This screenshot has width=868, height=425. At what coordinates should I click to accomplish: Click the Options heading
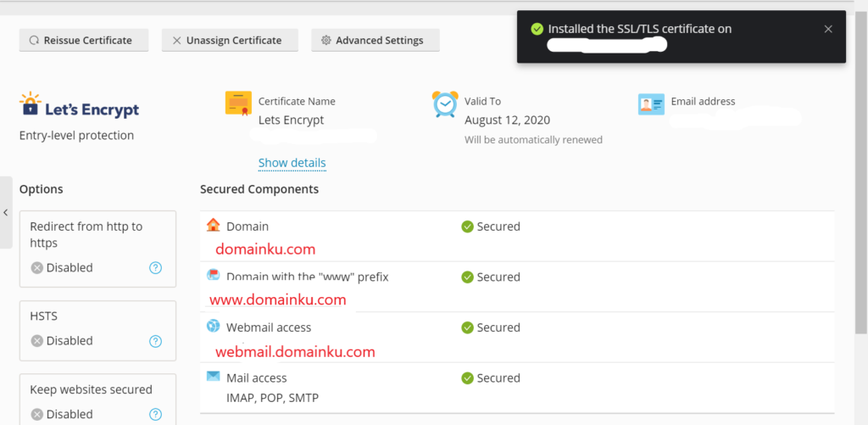[41, 189]
